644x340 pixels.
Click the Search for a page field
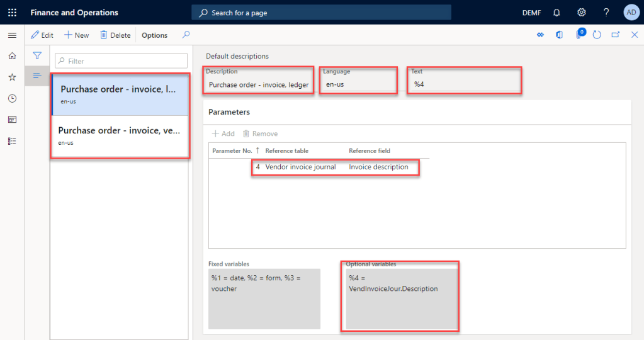321,13
